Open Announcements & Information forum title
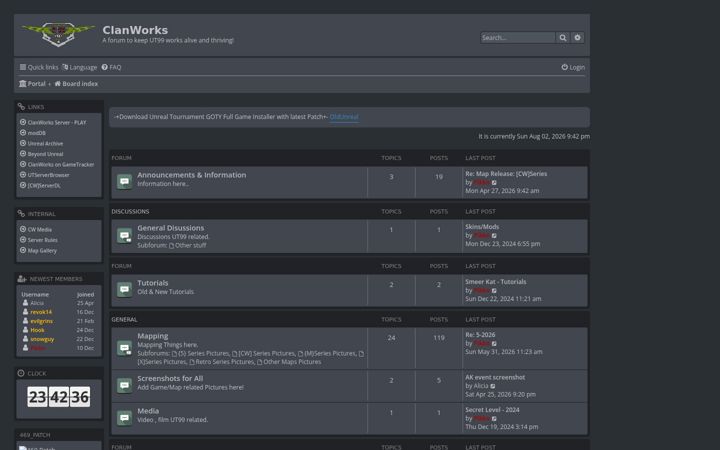The height and width of the screenshot is (450, 720). [x=191, y=175]
